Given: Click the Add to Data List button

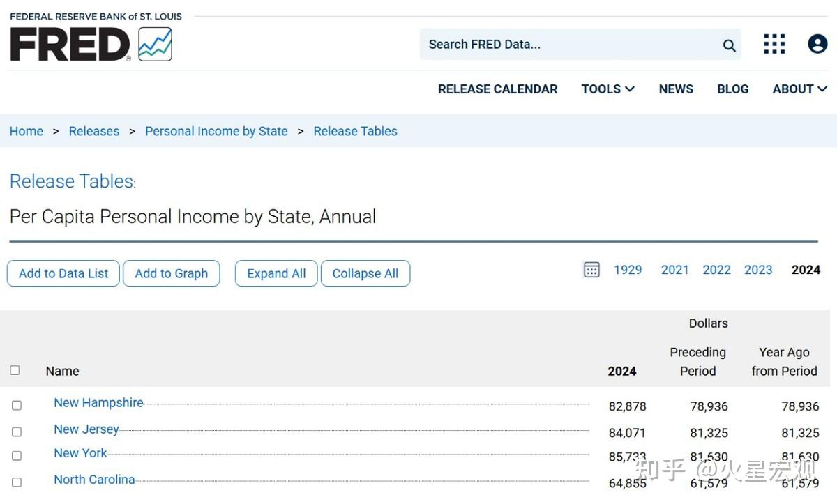Looking at the screenshot, I should pyautogui.click(x=63, y=273).
